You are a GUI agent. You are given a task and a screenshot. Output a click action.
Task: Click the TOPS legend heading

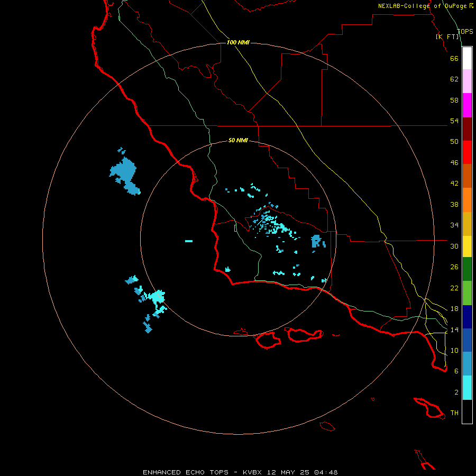pos(465,32)
